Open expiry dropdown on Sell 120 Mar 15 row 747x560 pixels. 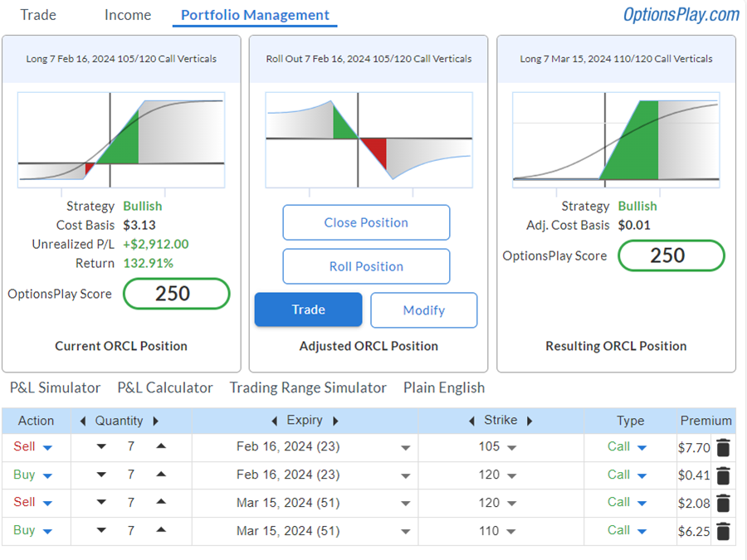(405, 504)
